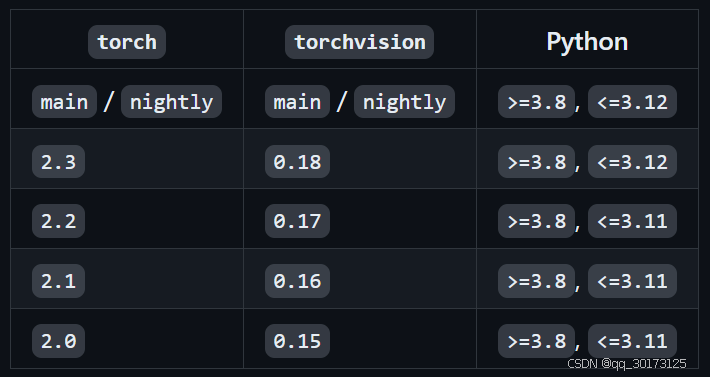This screenshot has height=377, width=710.
Task: Select the nightly badge in the torch column
Action: point(171,102)
